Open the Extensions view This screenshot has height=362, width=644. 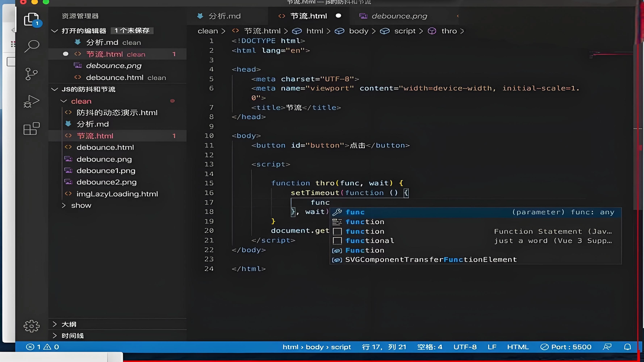32,128
